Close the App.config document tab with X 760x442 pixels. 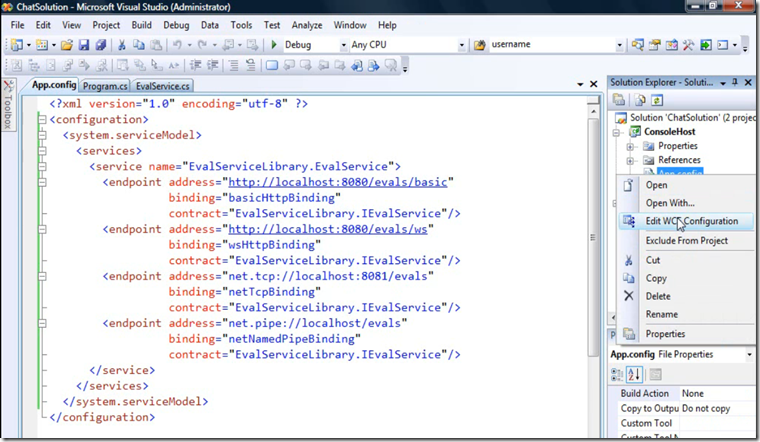(x=593, y=84)
